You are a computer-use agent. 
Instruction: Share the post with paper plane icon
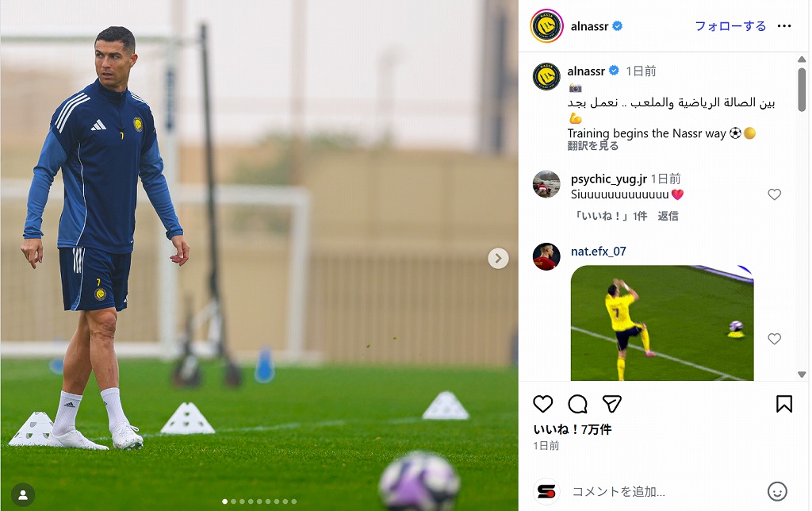(x=611, y=404)
